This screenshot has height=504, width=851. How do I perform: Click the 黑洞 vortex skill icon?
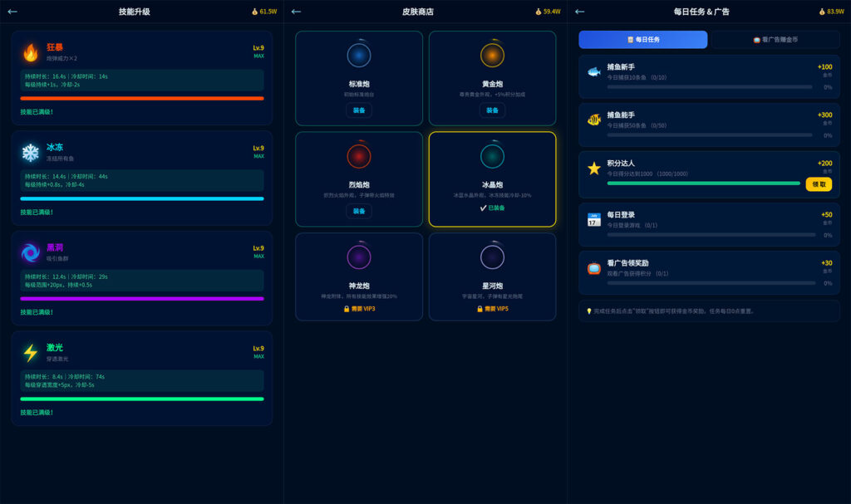(31, 252)
